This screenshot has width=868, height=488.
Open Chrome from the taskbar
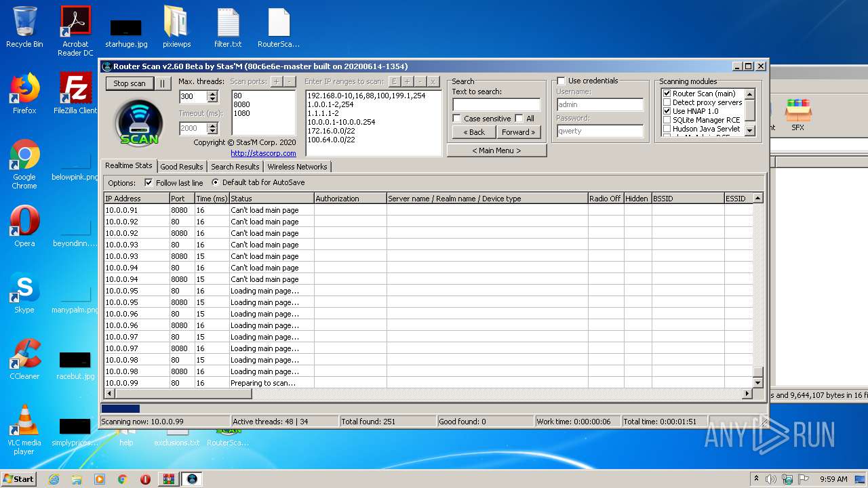(x=123, y=479)
